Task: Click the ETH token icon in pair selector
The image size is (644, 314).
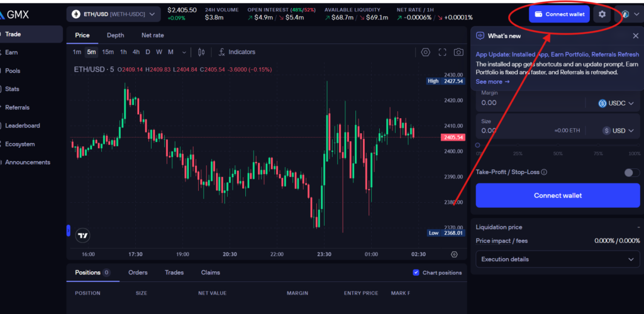Action: tap(75, 14)
